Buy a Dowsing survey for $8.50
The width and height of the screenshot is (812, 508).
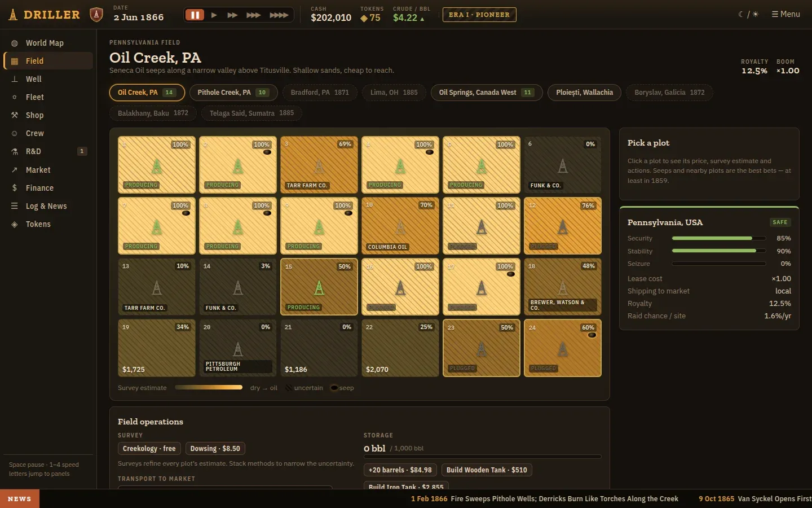(215, 449)
